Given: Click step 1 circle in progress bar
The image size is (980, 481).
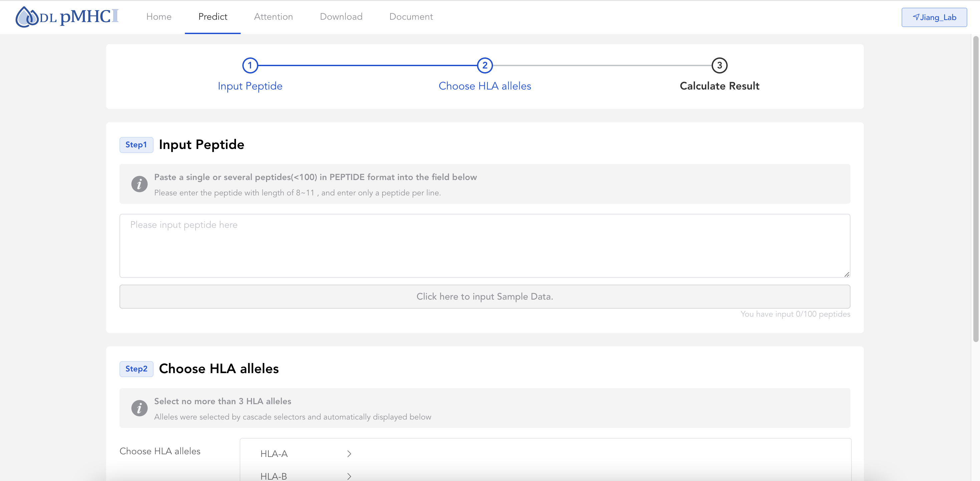Looking at the screenshot, I should point(250,65).
